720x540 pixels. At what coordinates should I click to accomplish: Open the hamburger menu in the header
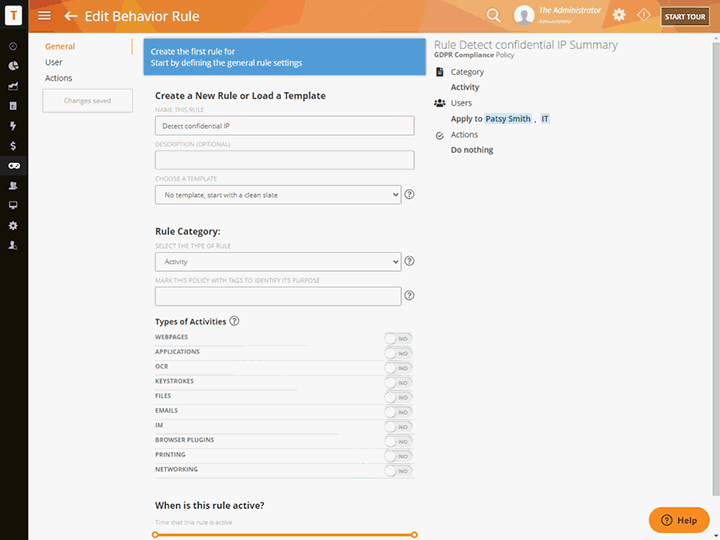[x=44, y=16]
